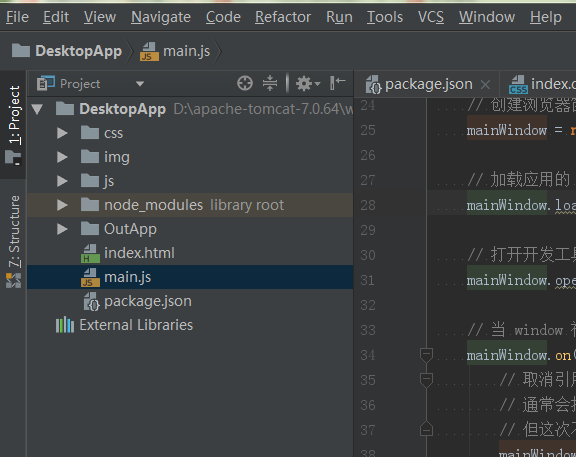The image size is (576, 457).
Task: Collapse the code fold at line 34
Action: coord(426,355)
